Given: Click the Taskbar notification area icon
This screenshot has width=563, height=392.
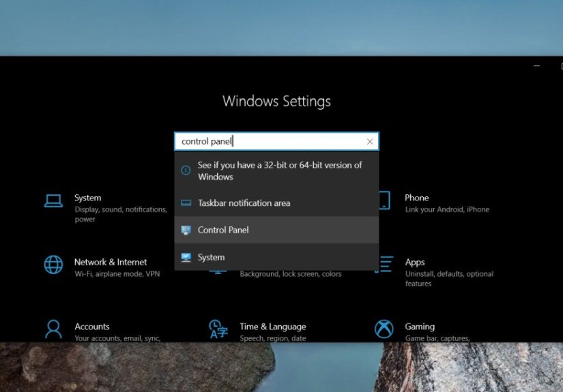Looking at the screenshot, I should [x=186, y=203].
